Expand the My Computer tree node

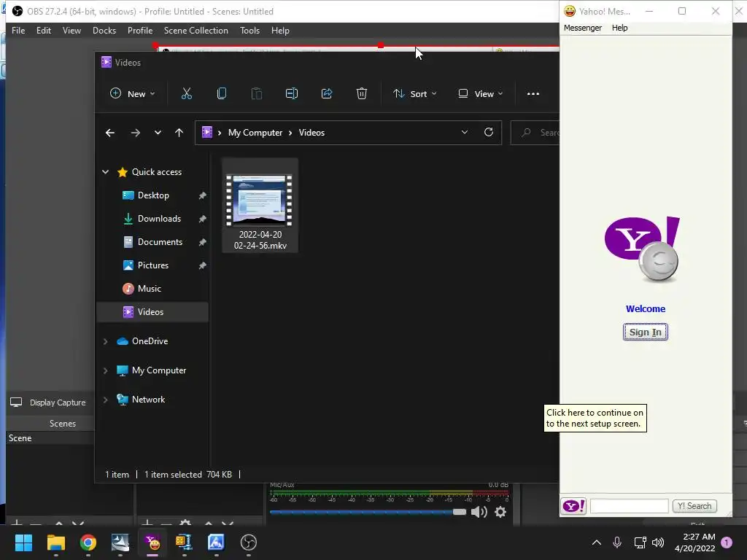[105, 370]
